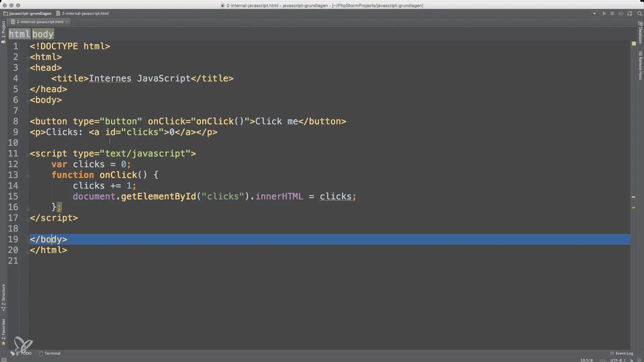Image resolution: width=644 pixels, height=362 pixels.
Task: Toggle listening for PHP debug connections icon
Action: click(x=630, y=14)
